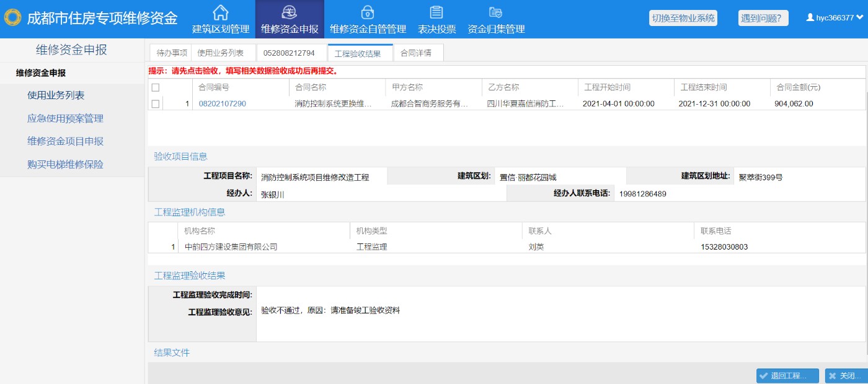Click the 维修资金申报 money icon
Viewport: 868px width, 384px height.
[x=290, y=12]
